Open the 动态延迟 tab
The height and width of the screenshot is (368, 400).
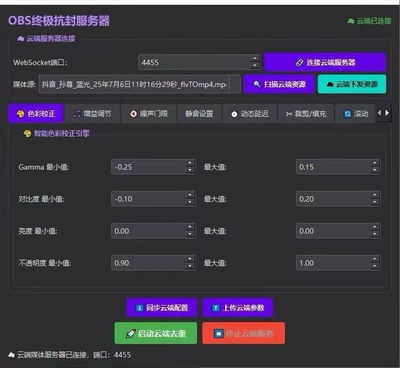tap(249, 114)
